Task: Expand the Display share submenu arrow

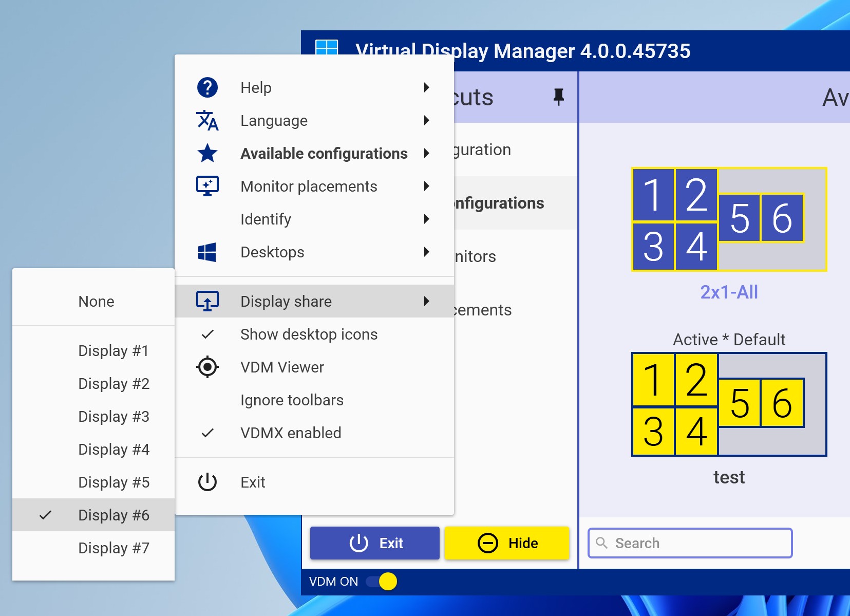Action: point(427,301)
